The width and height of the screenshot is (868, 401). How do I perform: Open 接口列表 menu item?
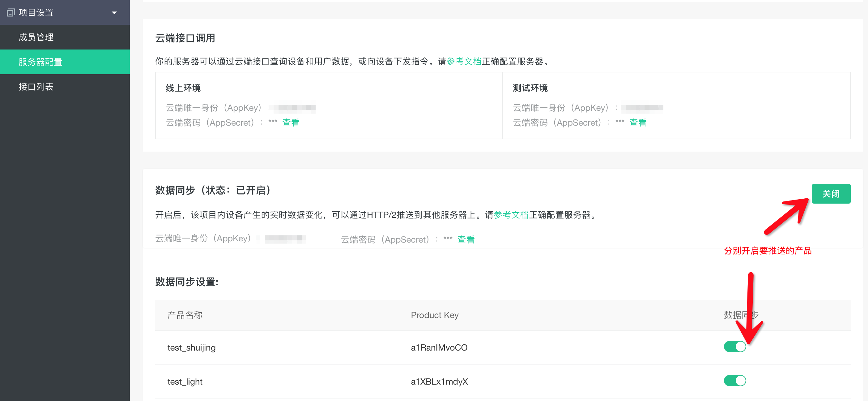pos(36,87)
